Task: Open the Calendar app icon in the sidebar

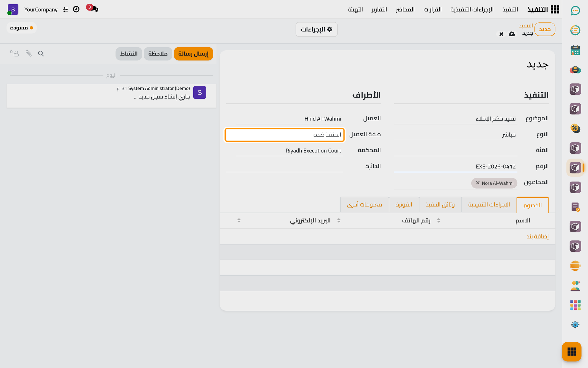Action: coord(575,50)
